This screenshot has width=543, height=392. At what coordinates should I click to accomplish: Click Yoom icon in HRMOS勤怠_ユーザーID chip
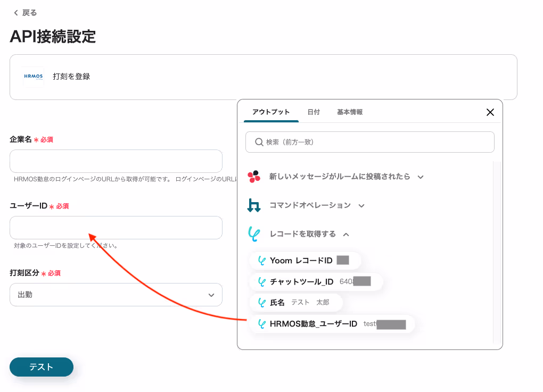(x=262, y=324)
